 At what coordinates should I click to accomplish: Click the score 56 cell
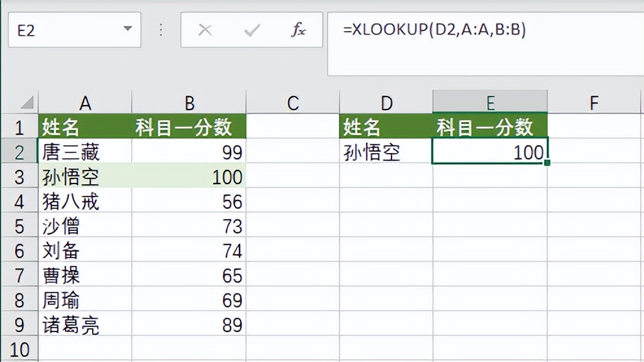tap(189, 200)
